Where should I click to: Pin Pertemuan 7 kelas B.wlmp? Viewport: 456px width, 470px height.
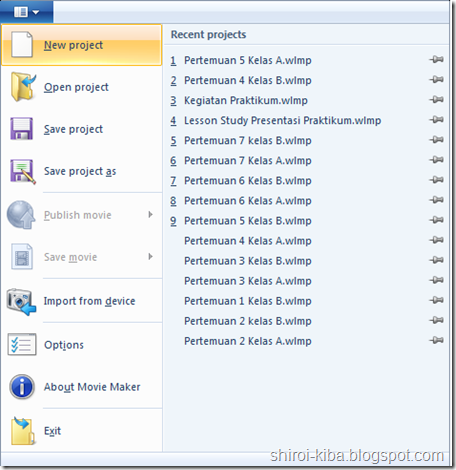pos(436,140)
